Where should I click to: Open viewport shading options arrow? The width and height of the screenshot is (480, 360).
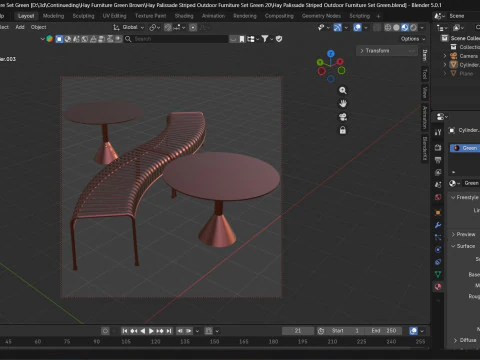click(422, 27)
